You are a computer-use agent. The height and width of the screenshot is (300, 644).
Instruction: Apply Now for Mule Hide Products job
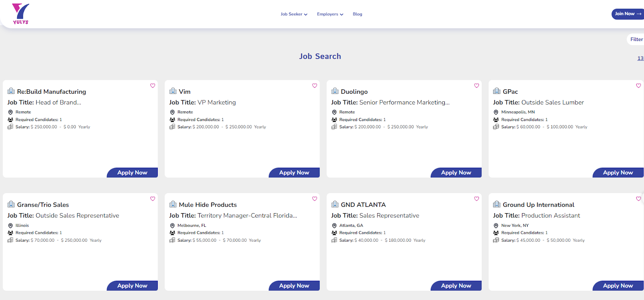tap(294, 286)
